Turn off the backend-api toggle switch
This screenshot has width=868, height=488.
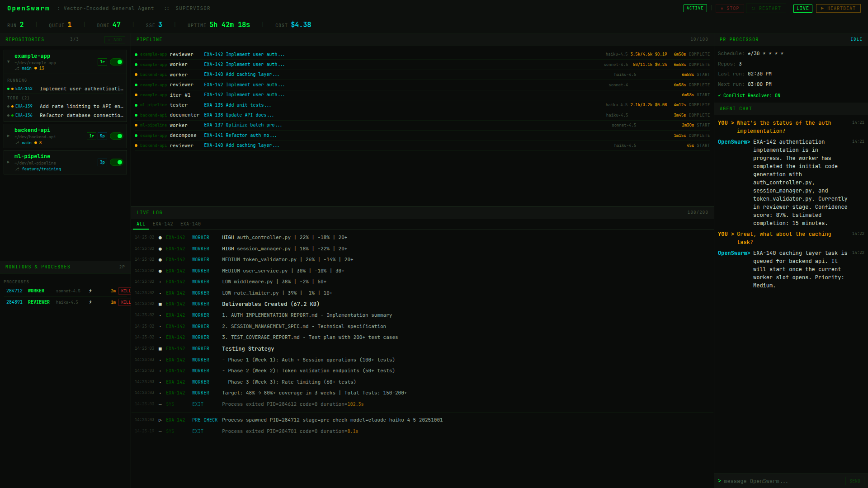(117, 136)
